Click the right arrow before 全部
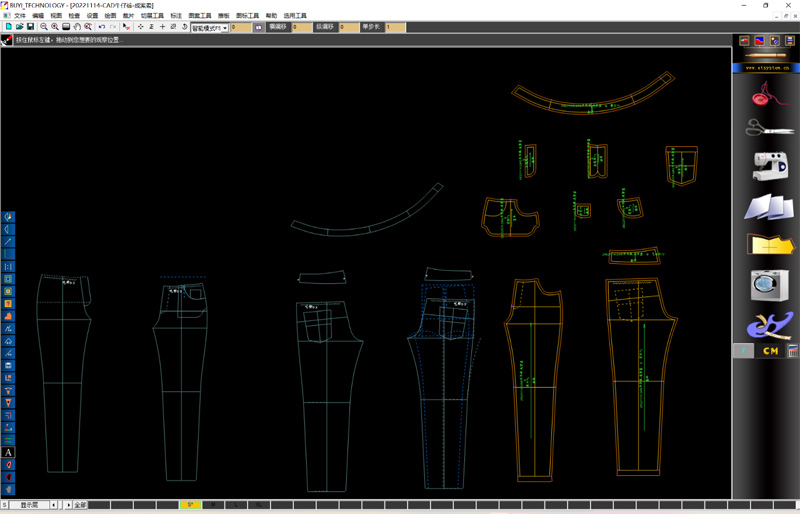 coord(68,505)
